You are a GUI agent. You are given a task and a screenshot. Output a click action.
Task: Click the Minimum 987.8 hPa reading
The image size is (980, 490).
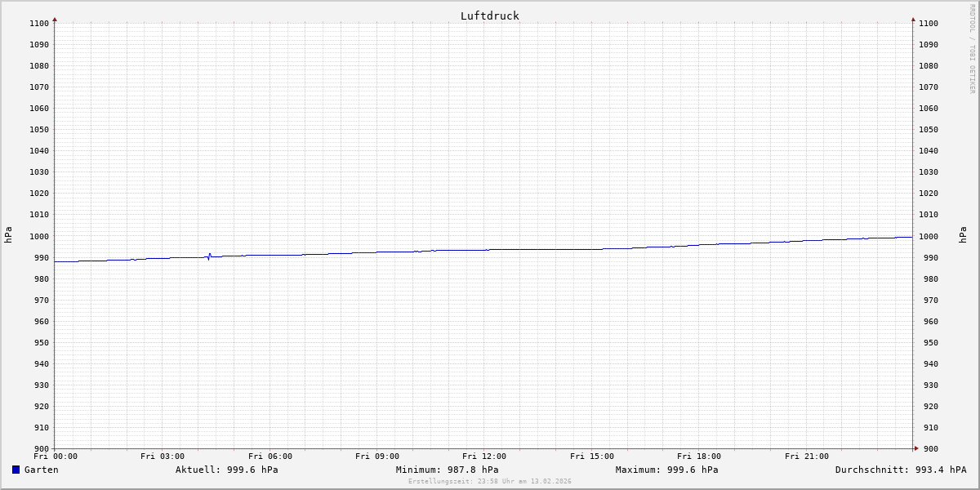tap(447, 470)
